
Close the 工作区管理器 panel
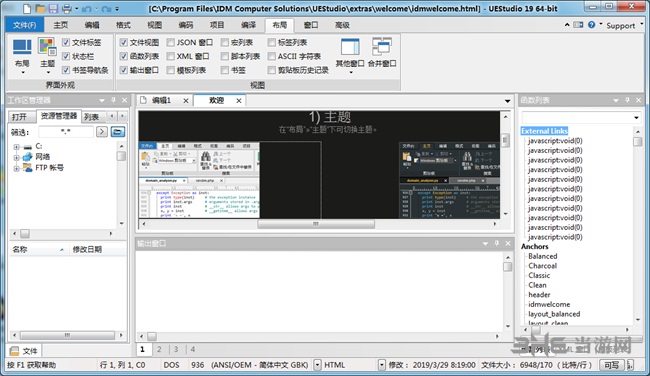124,100
